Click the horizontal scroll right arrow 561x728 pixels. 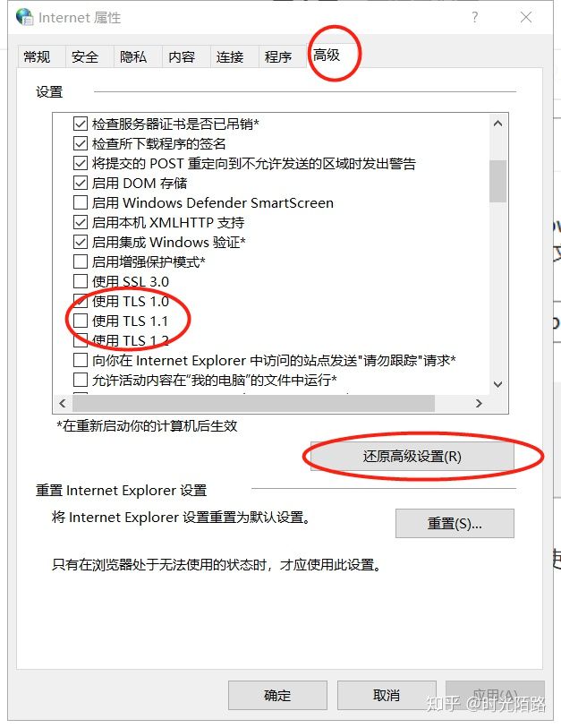tap(479, 404)
